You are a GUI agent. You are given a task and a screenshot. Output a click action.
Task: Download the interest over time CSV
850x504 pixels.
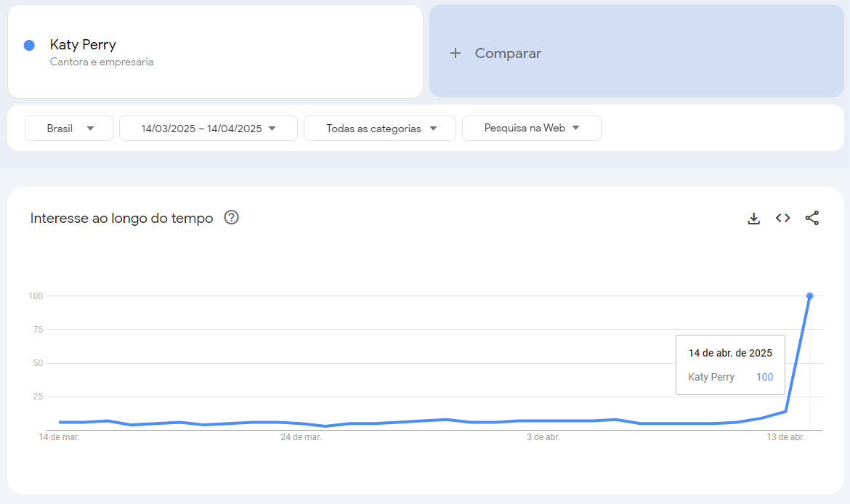tap(753, 219)
